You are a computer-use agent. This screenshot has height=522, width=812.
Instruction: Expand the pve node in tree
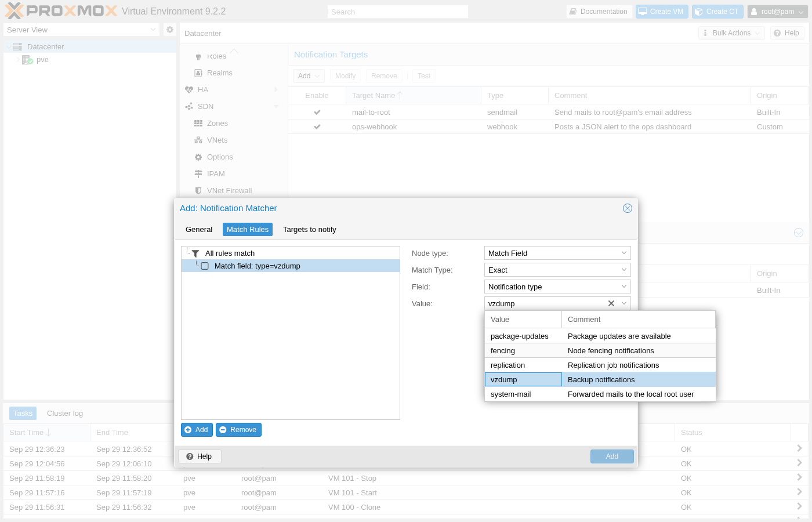(x=18, y=60)
